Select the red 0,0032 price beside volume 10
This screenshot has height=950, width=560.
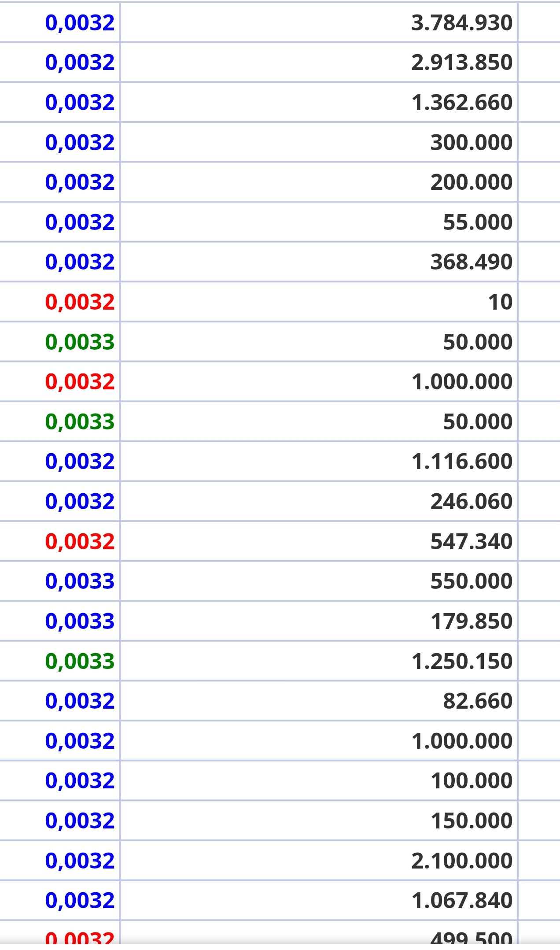point(80,302)
